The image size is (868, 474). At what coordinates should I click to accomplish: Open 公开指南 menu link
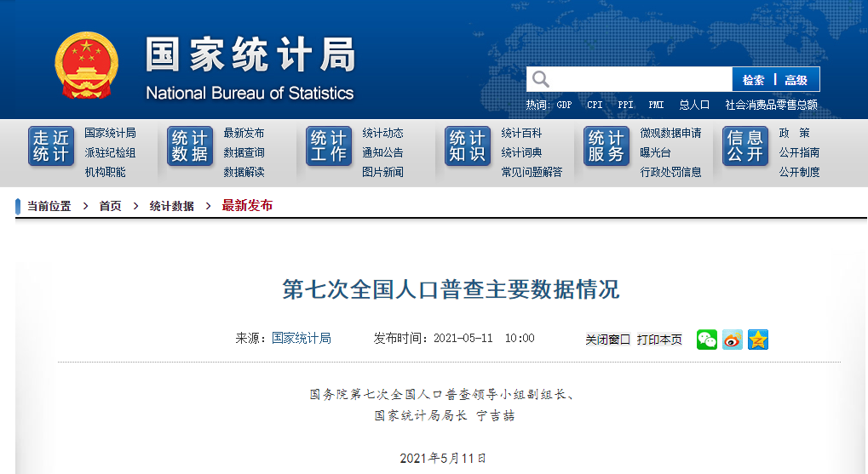click(x=799, y=152)
